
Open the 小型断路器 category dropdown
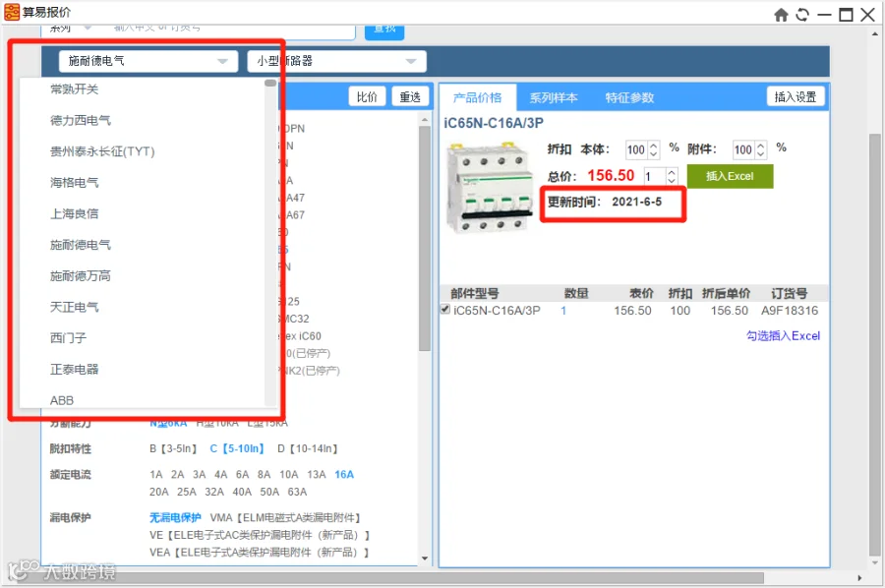pos(336,61)
